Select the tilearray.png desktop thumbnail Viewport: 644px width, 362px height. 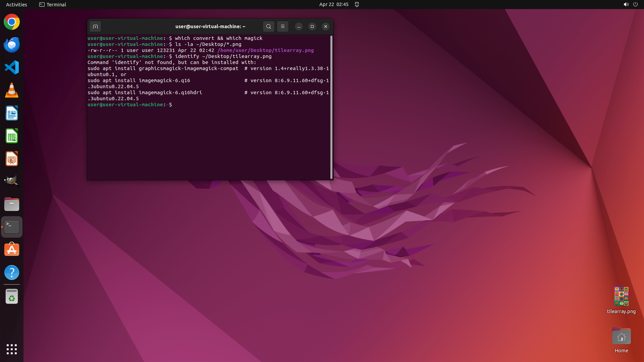[x=621, y=296]
